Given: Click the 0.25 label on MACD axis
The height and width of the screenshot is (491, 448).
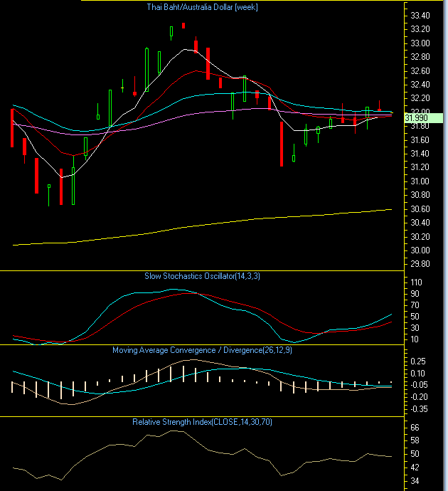Looking at the screenshot, I should [x=419, y=361].
